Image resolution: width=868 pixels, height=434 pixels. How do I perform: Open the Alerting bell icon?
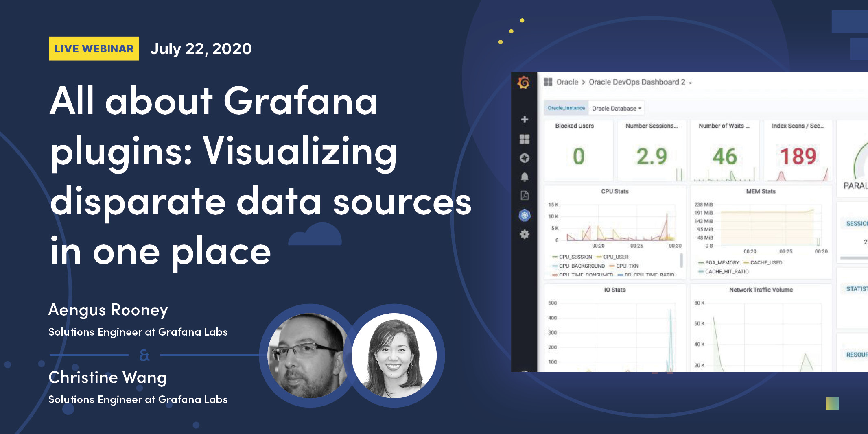pyautogui.click(x=525, y=177)
